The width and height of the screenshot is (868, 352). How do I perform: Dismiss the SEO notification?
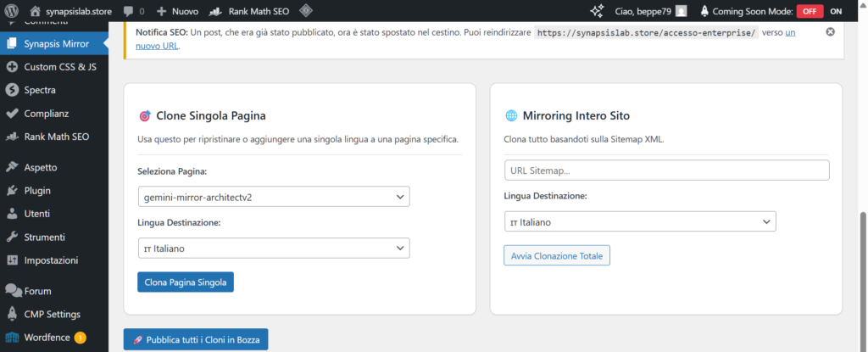pyautogui.click(x=830, y=31)
